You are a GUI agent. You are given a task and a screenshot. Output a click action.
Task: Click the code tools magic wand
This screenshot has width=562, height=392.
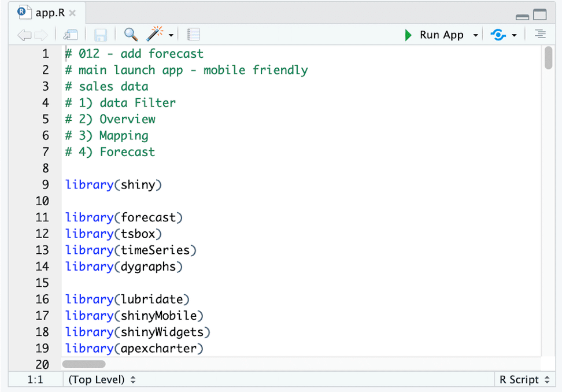(155, 35)
